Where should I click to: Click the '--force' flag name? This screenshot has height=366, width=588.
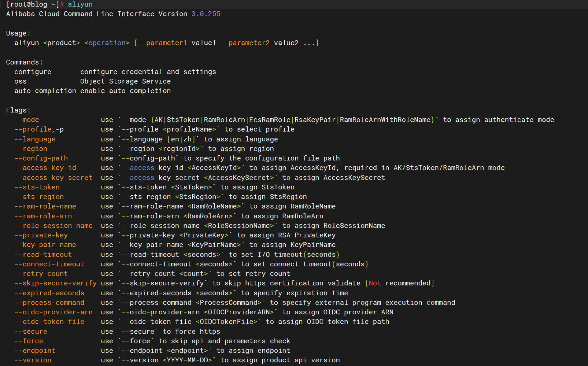tap(29, 341)
